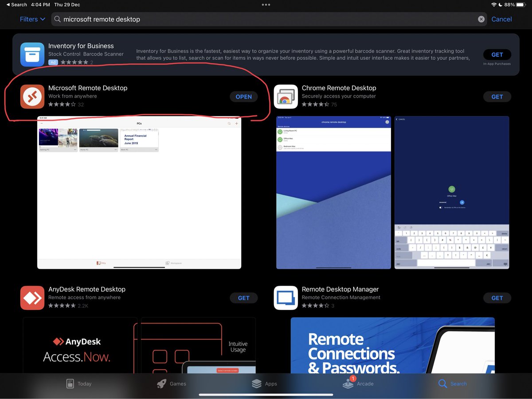
Task: Switch to the Today tab
Action: (78, 383)
